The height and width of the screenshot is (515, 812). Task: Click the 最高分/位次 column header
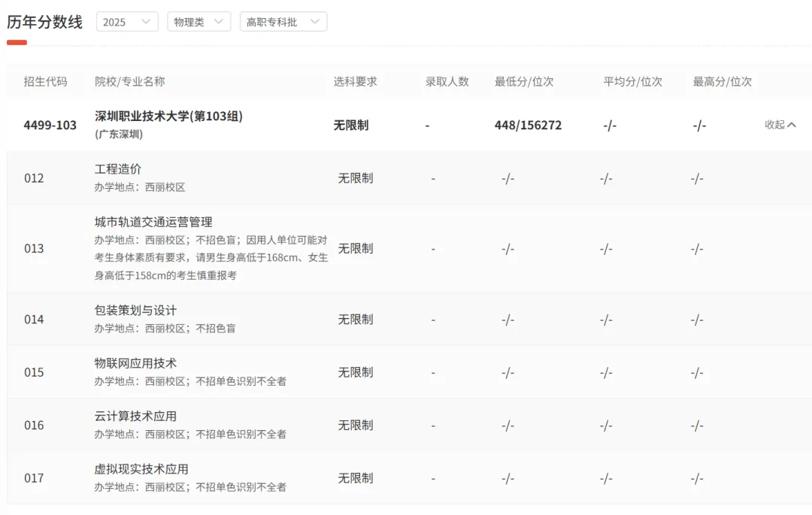[723, 81]
